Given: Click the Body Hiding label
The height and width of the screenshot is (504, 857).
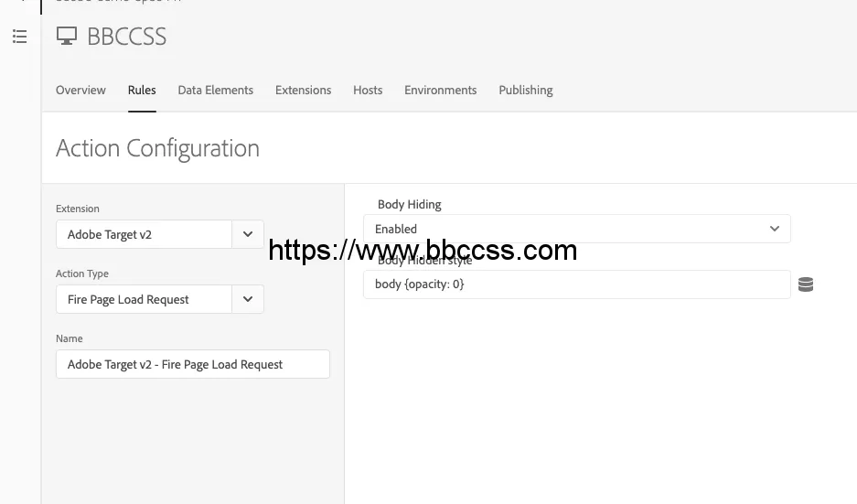Looking at the screenshot, I should tap(410, 205).
